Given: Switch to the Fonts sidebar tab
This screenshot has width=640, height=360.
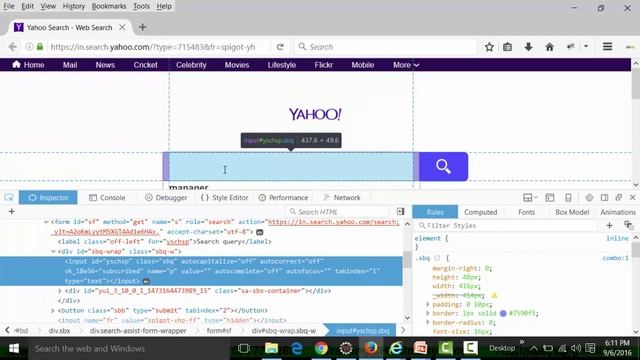Looking at the screenshot, I should tap(526, 212).
